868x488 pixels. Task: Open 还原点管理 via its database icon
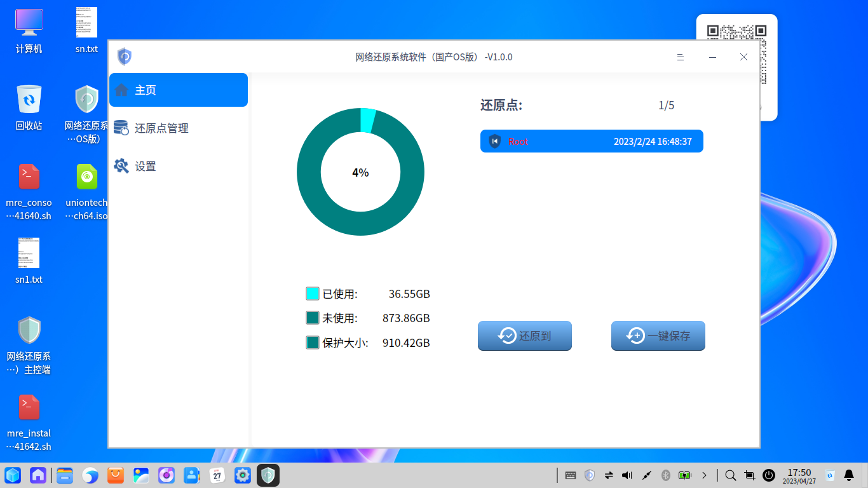tap(121, 128)
